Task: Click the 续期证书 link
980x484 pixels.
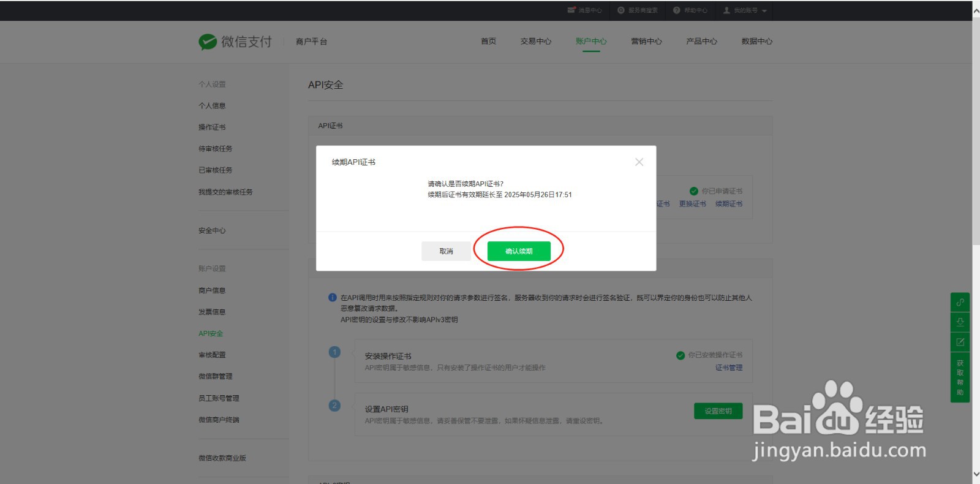Action: click(729, 203)
